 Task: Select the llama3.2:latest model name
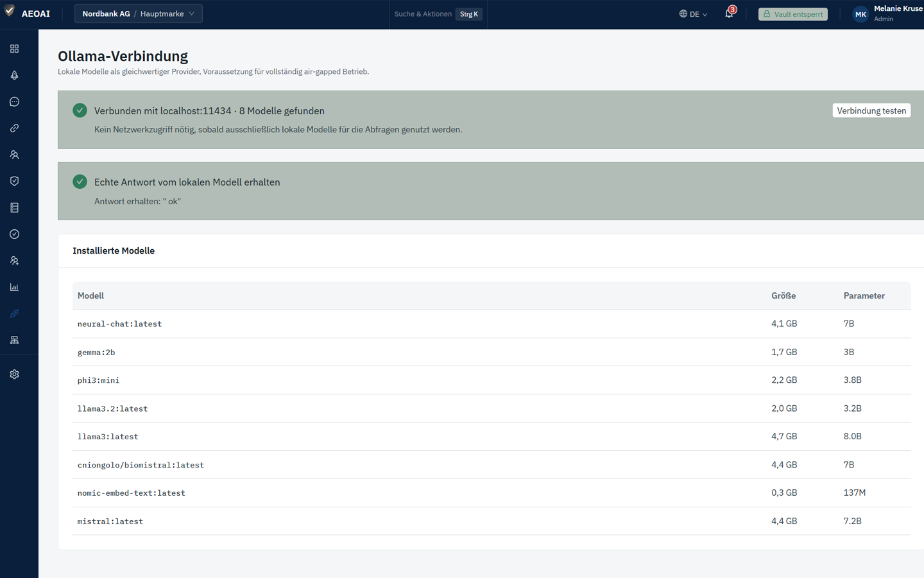pos(112,408)
